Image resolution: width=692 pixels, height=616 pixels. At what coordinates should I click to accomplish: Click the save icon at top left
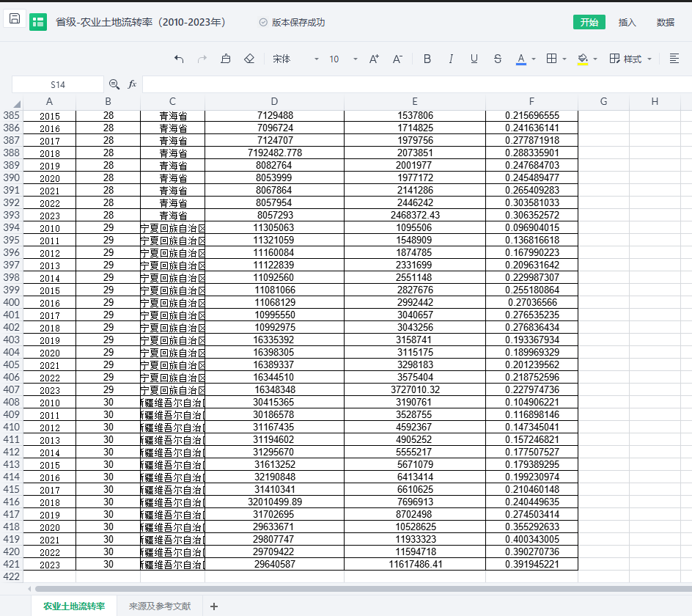click(15, 19)
